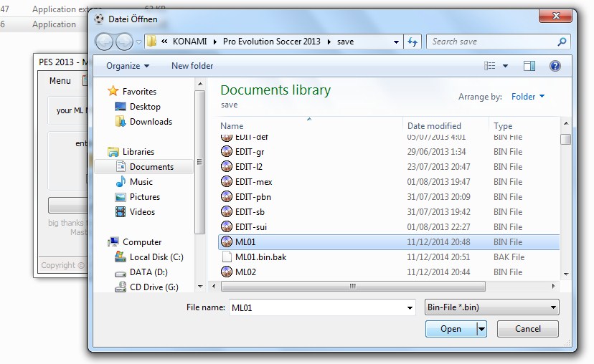
Task: Click the 'save' path segment
Action: (x=345, y=42)
